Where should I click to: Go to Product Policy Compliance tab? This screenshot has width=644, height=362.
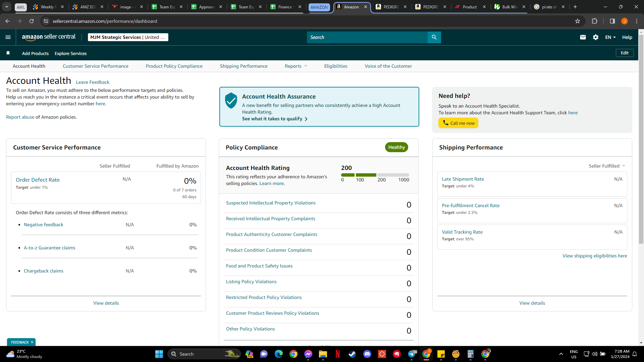(174, 66)
